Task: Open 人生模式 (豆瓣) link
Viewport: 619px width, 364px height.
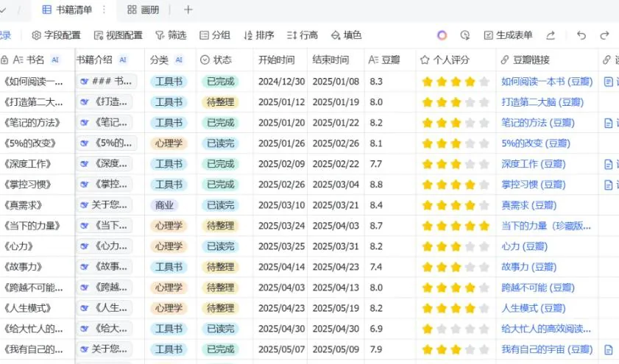Action: click(x=534, y=308)
